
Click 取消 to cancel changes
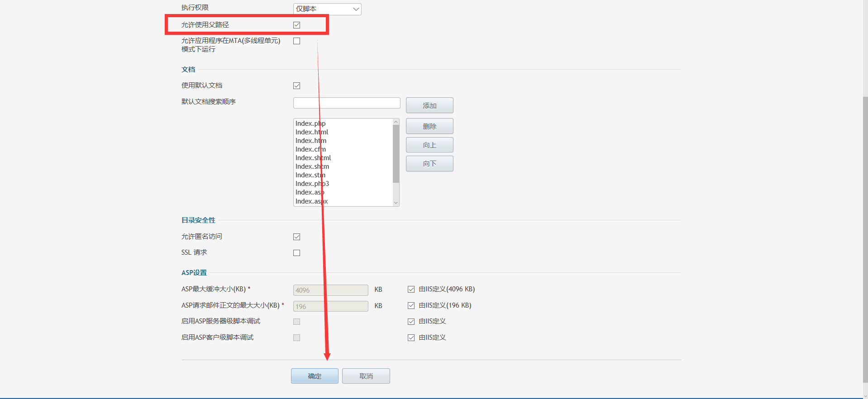click(x=366, y=376)
